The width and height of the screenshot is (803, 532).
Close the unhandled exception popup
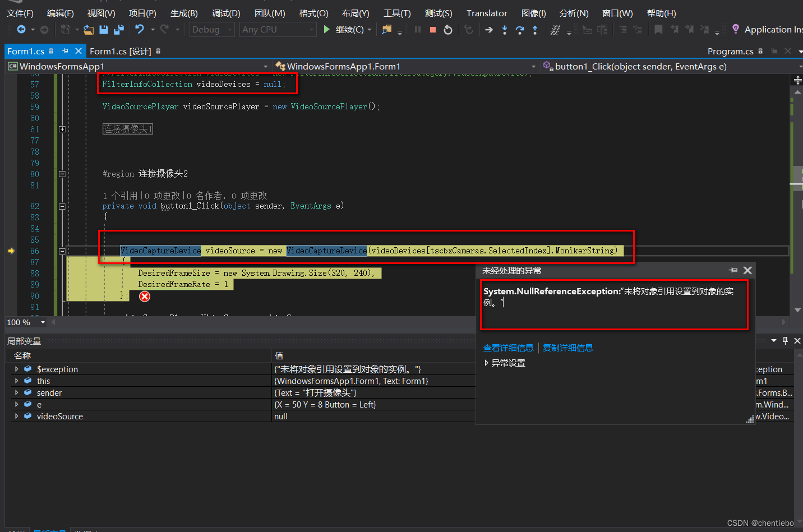point(747,270)
